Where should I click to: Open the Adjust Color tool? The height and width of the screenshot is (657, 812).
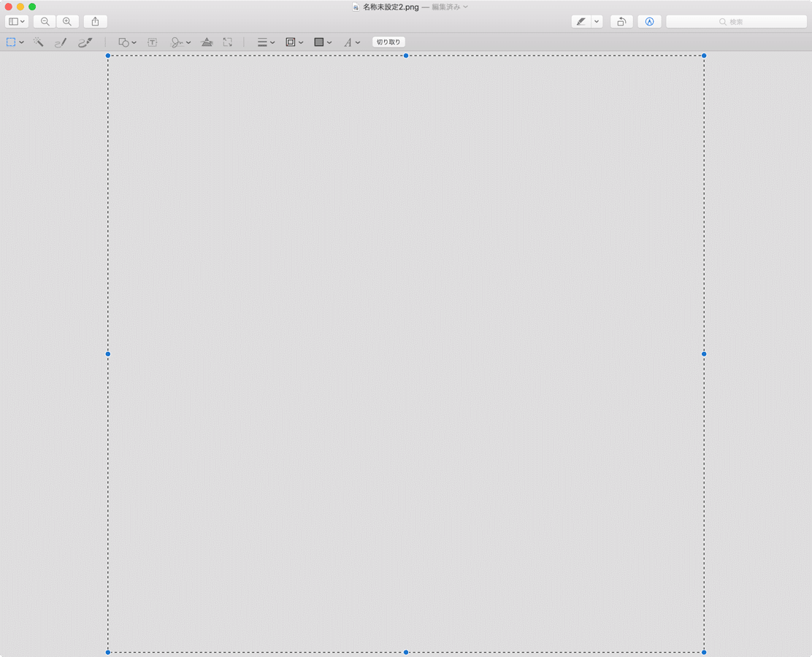click(x=207, y=42)
